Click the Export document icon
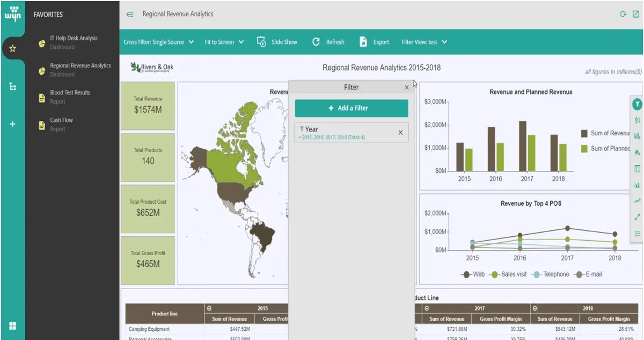This screenshot has height=340, width=644. 363,42
